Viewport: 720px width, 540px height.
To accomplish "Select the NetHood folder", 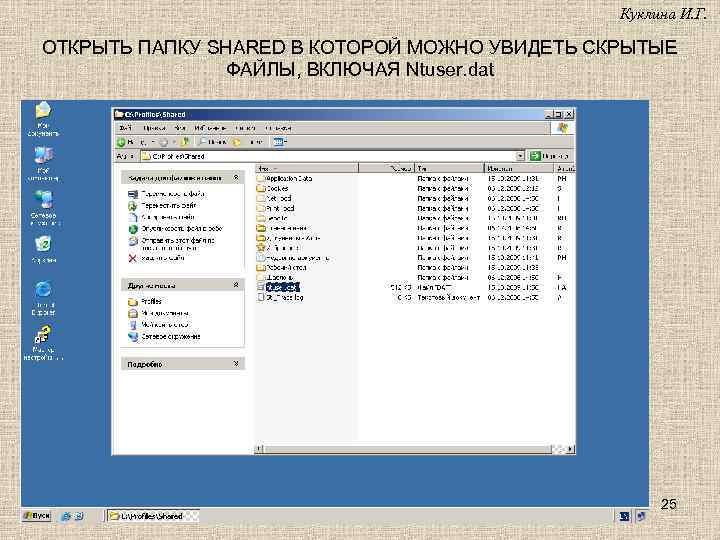I will [274, 198].
